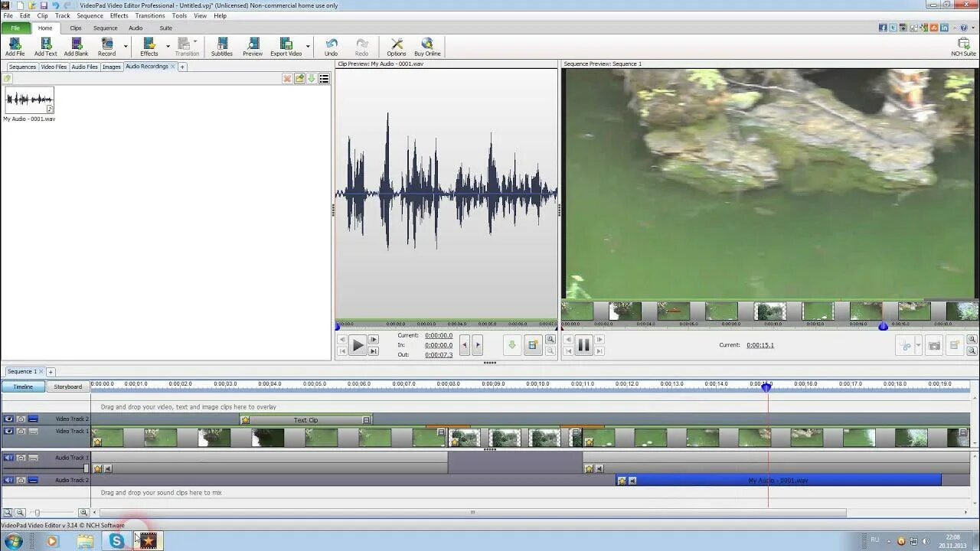980x551 pixels.
Task: Expand the Export Video dropdown arrow
Action: (x=308, y=46)
